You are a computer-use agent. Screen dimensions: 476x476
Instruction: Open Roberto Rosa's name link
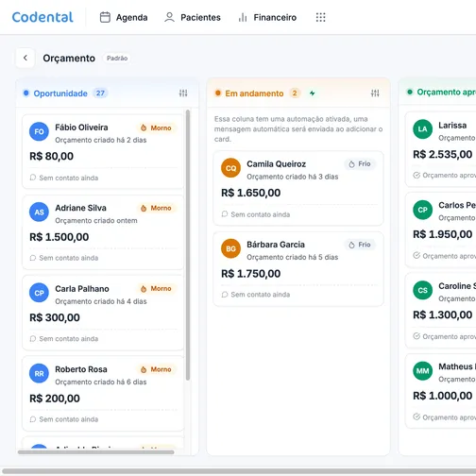pos(81,369)
